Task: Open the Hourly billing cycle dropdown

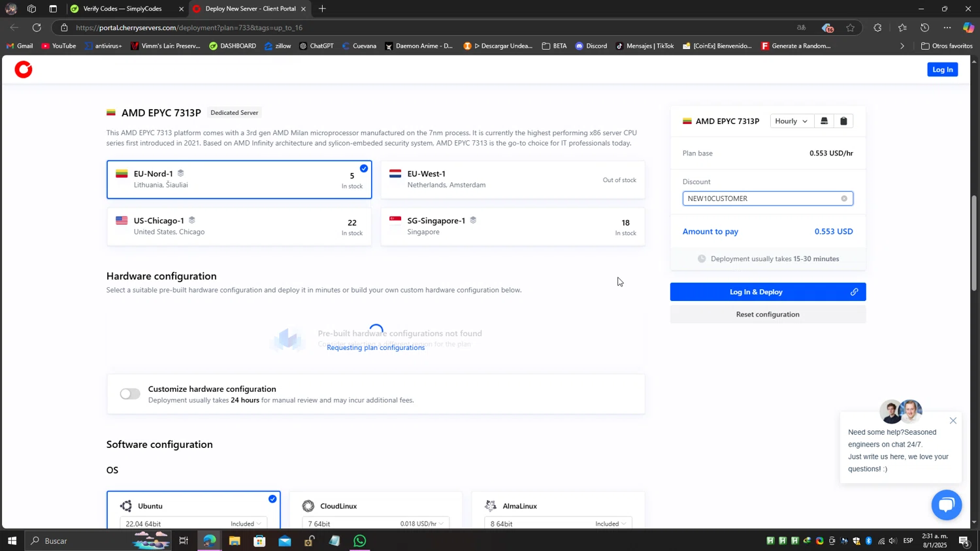Action: click(791, 121)
